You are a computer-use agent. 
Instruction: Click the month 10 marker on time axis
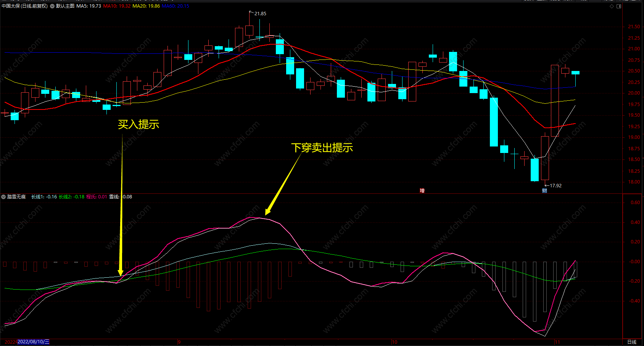coord(394,342)
